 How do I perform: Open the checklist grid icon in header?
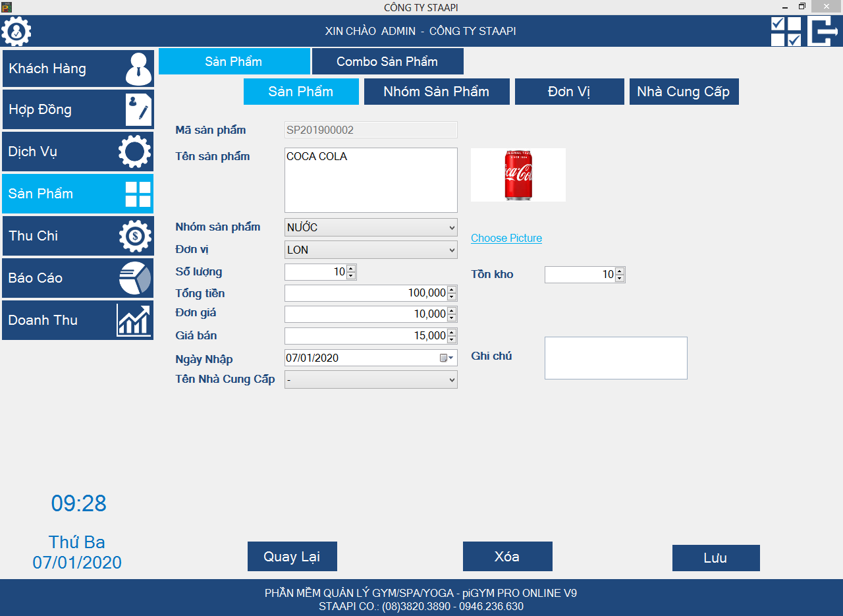pyautogui.click(x=786, y=31)
